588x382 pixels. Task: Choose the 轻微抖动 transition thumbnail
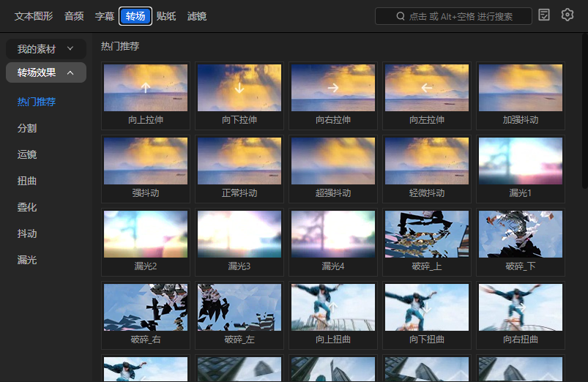[x=427, y=161]
